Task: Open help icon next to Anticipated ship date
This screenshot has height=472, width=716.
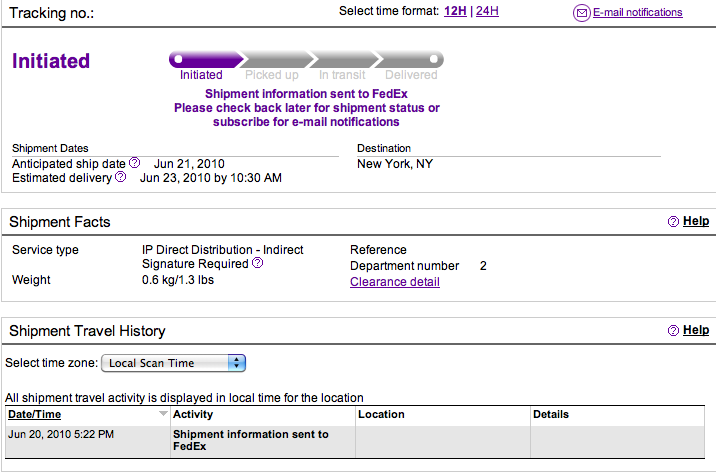Action: [x=134, y=163]
